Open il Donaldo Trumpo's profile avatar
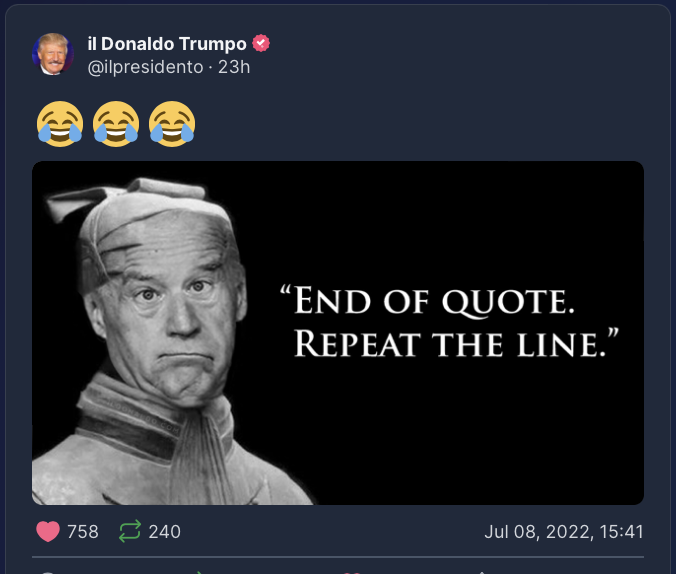Screen dimensions: 676x574 tap(53, 54)
